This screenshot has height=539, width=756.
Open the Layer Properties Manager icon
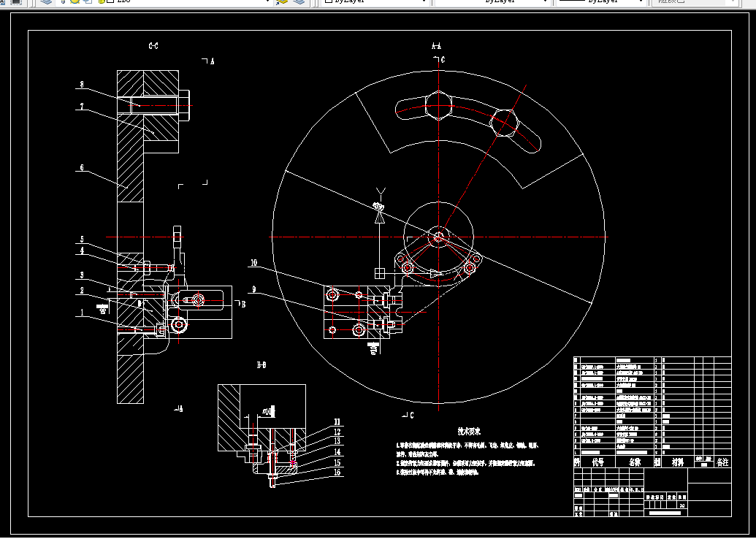pyautogui.click(x=46, y=1)
